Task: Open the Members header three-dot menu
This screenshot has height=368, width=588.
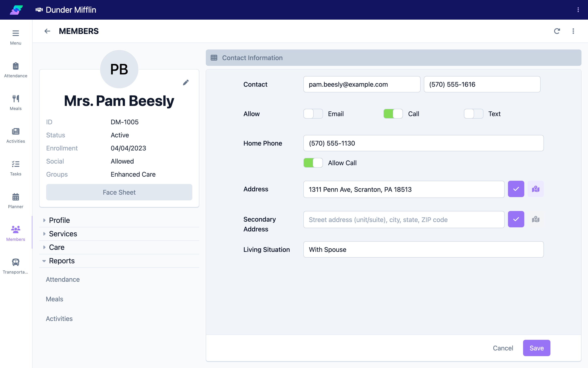Action: point(573,31)
